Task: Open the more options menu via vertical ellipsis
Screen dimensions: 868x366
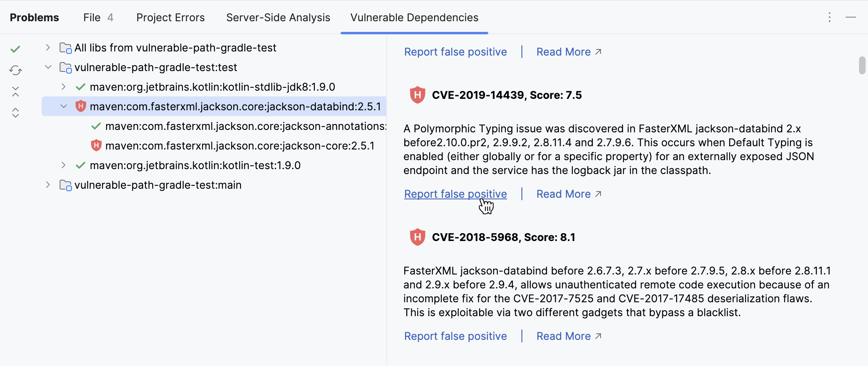Action: pos(829,17)
